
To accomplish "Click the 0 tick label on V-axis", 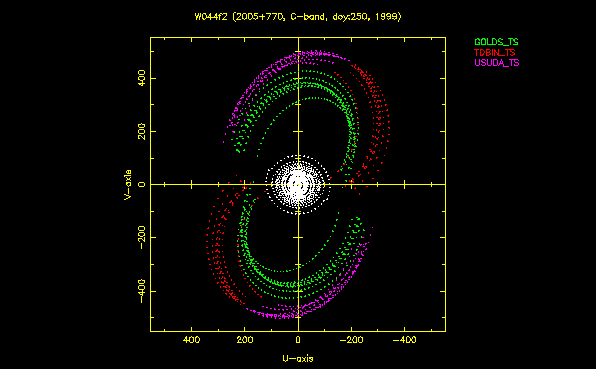I will click(142, 184).
